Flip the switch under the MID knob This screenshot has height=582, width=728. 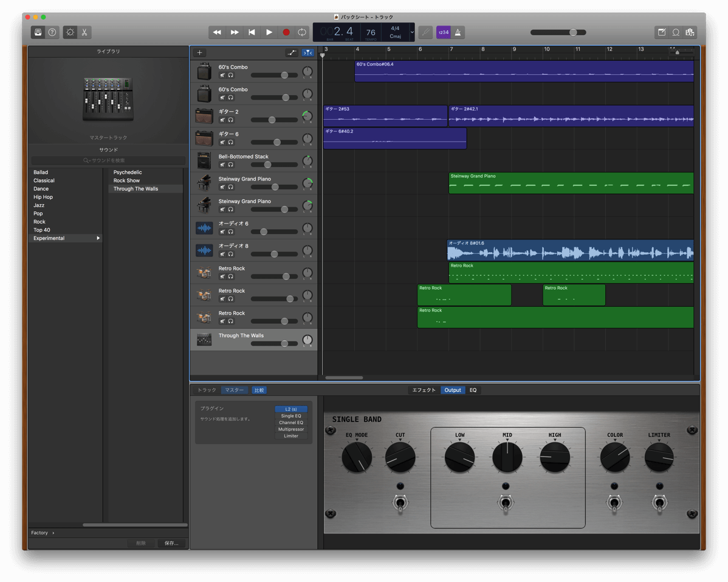(506, 502)
